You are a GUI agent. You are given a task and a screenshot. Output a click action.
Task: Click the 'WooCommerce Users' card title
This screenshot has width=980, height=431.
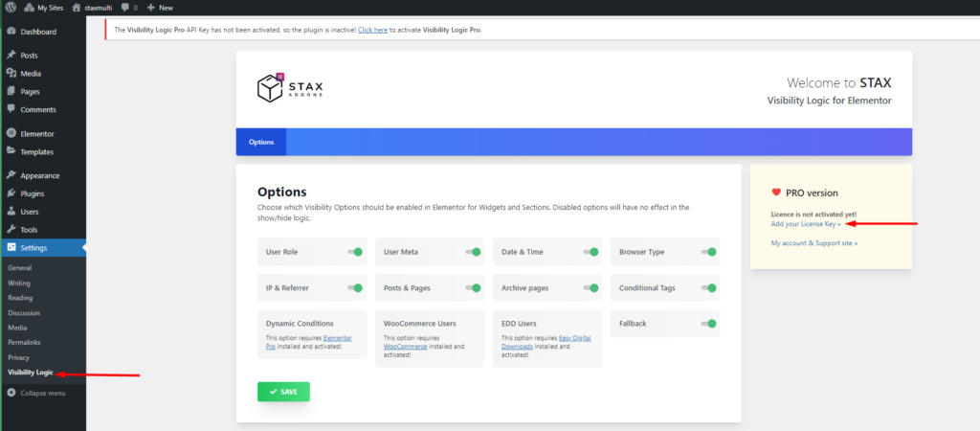pos(419,324)
